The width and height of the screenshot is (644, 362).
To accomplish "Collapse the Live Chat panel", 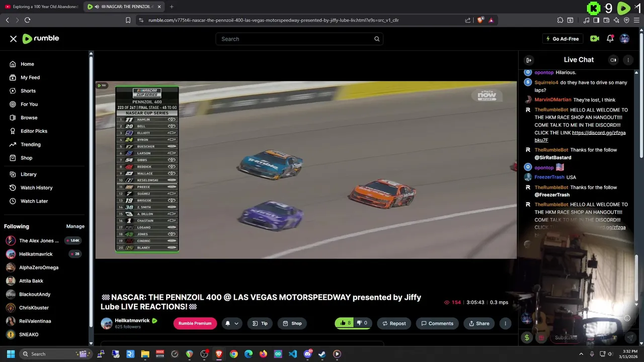I will [529, 60].
